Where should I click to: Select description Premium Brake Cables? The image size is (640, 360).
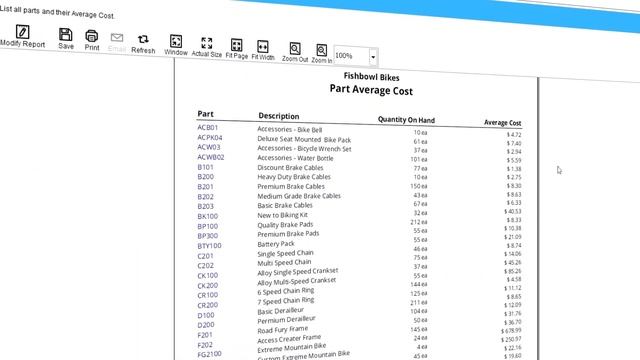coord(291,186)
